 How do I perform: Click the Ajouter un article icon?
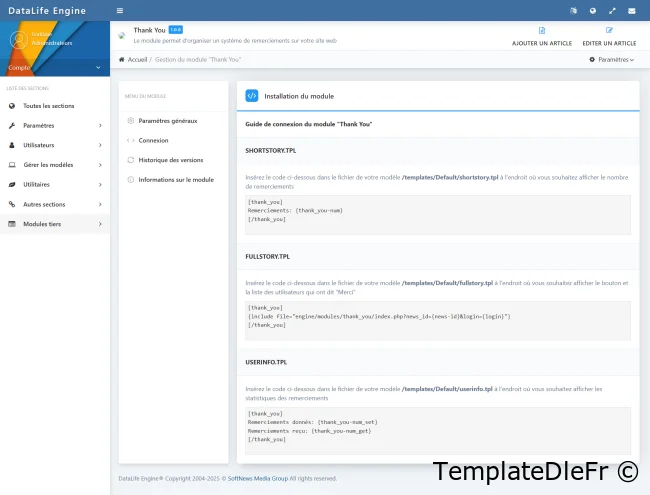(542, 31)
